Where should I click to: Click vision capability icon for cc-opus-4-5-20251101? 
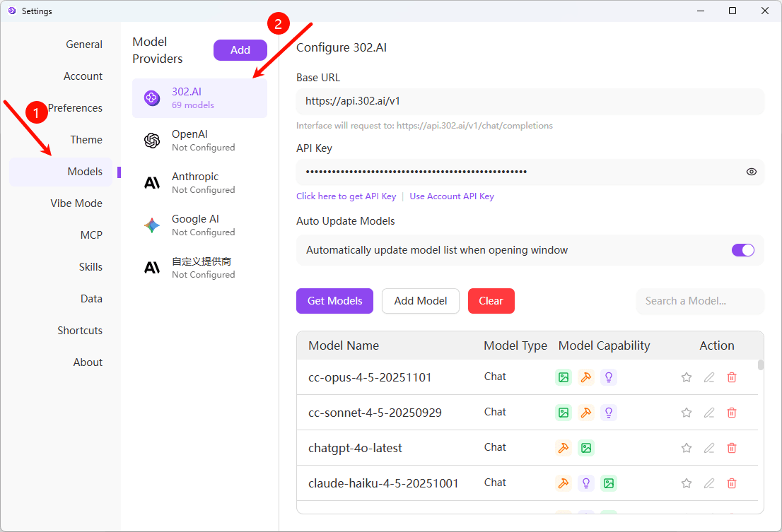coord(564,377)
